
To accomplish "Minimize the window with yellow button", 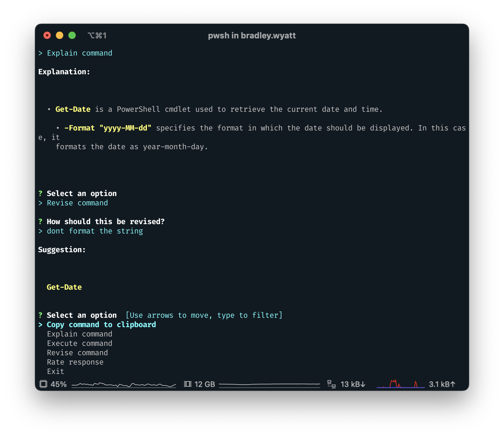I will [60, 35].
